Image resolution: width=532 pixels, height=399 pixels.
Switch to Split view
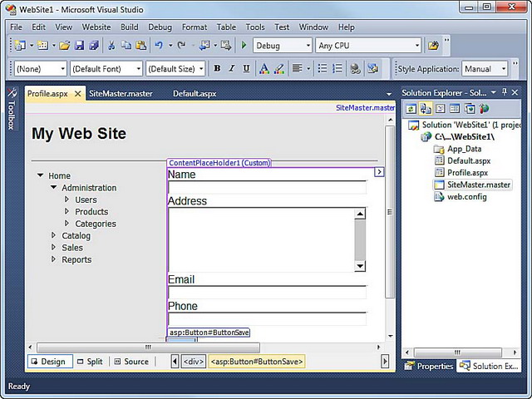point(90,362)
